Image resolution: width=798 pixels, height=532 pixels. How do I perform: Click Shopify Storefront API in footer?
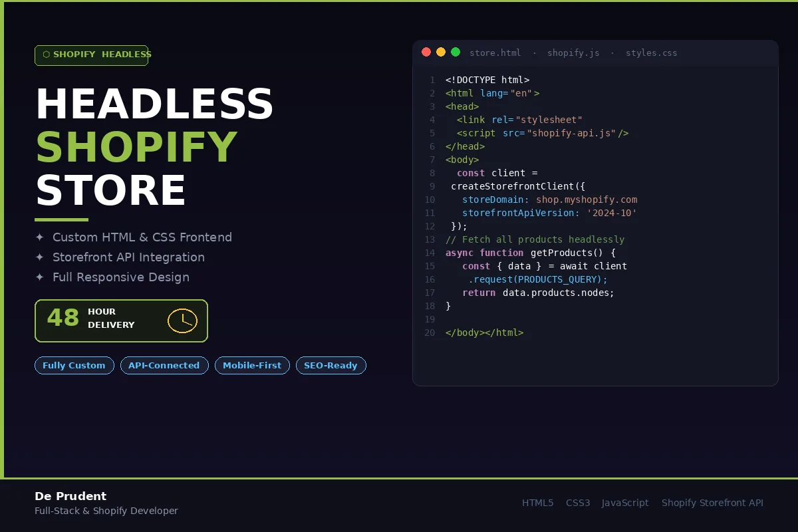(x=712, y=503)
